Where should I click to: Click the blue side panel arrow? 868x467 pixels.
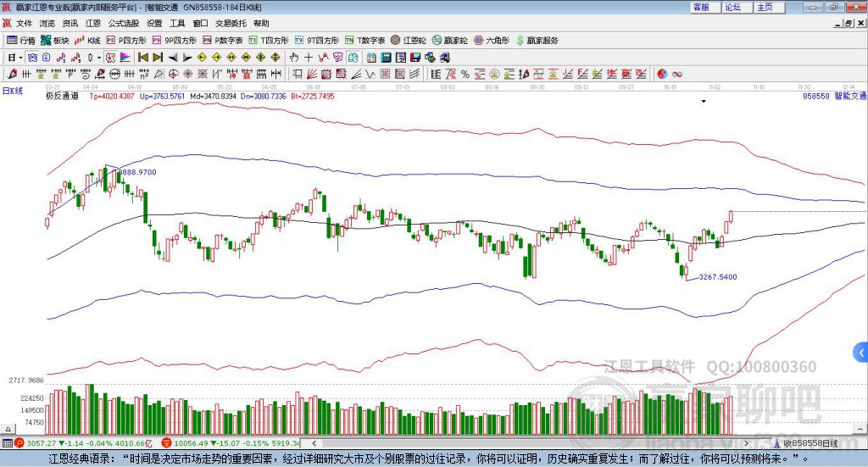pyautogui.click(x=861, y=353)
